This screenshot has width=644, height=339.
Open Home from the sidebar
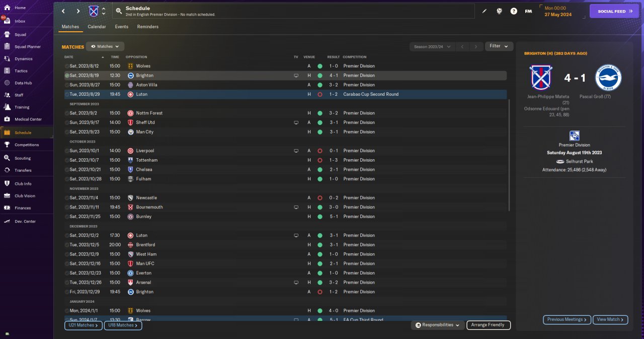pyautogui.click(x=20, y=8)
